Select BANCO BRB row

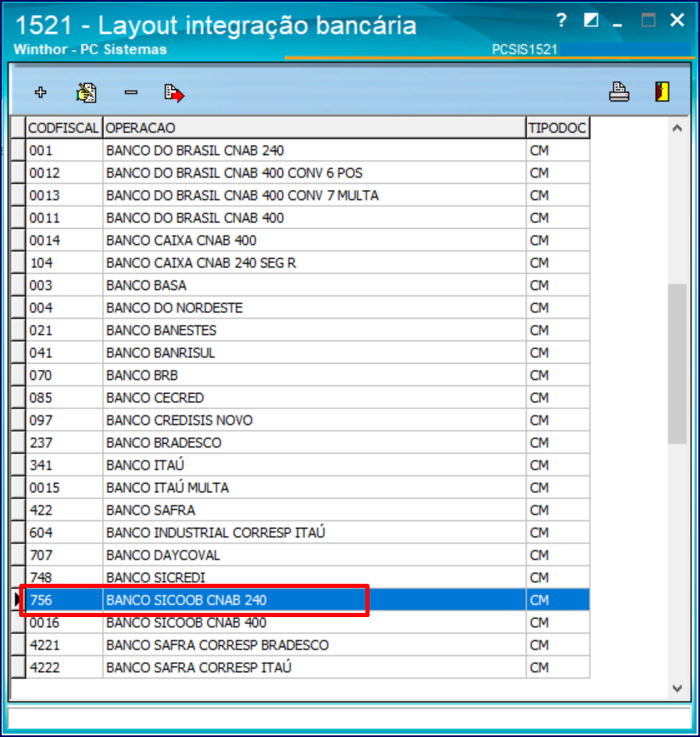(308, 376)
